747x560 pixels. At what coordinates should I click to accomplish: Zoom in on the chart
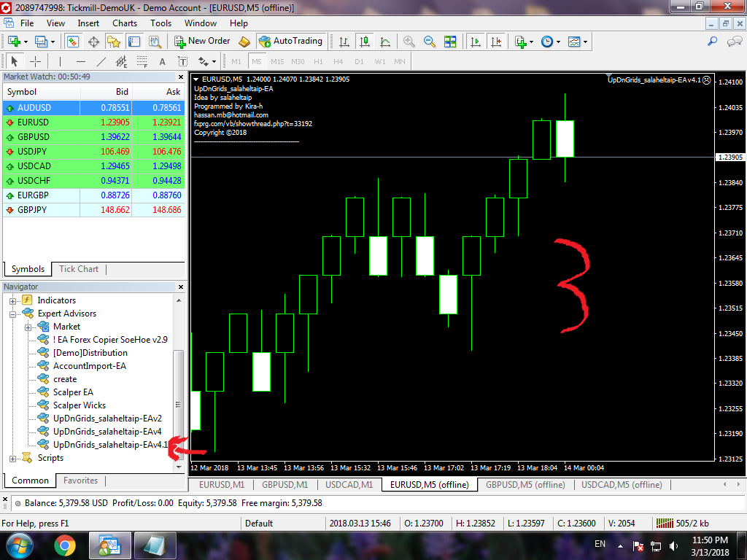click(x=409, y=42)
